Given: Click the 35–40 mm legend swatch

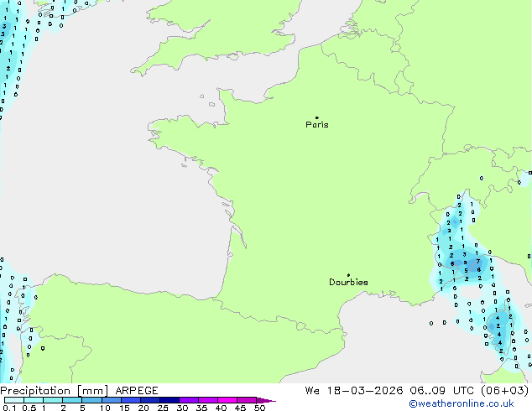Looking at the screenshot, I should click(x=208, y=400).
